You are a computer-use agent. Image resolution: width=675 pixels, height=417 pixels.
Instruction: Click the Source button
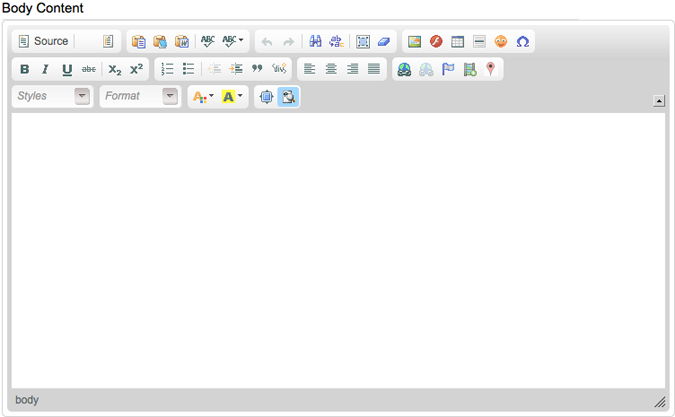coord(43,42)
